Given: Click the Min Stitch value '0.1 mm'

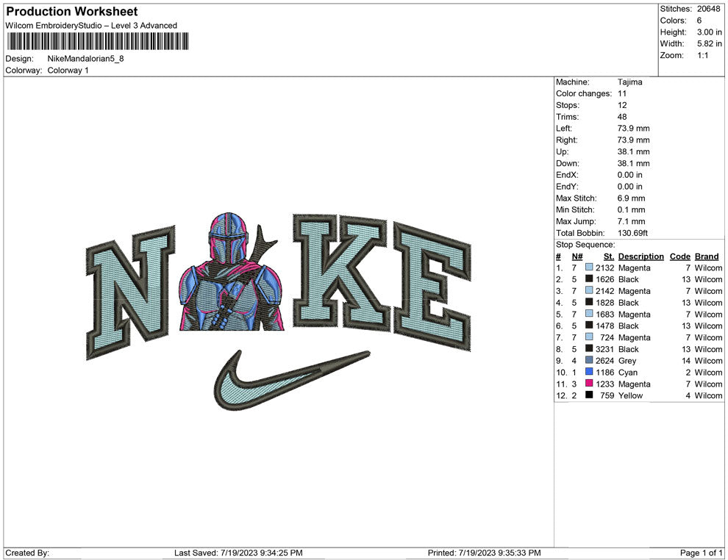Looking at the screenshot, I should click(632, 209).
